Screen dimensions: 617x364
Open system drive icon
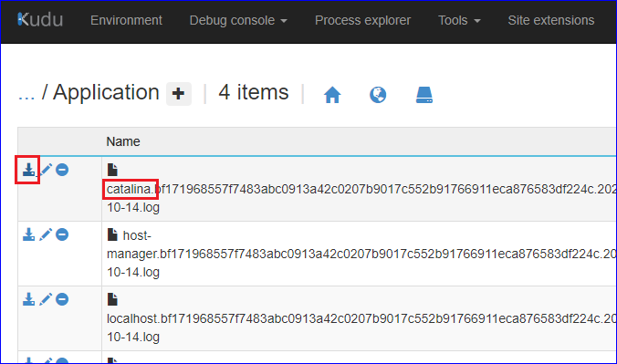424,95
